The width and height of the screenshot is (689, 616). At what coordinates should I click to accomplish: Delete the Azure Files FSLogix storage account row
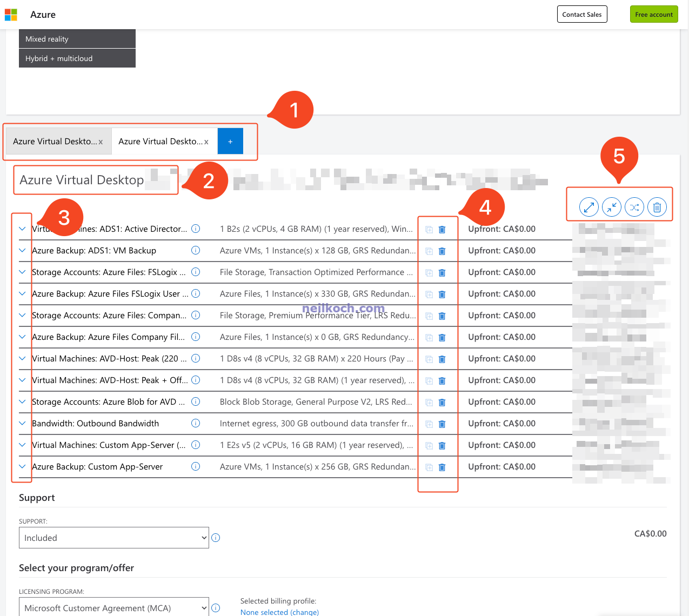(442, 273)
